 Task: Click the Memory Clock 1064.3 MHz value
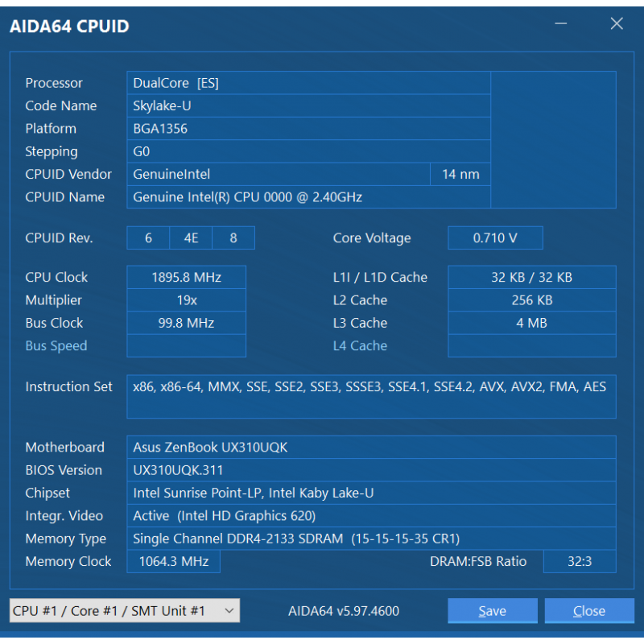(173, 561)
